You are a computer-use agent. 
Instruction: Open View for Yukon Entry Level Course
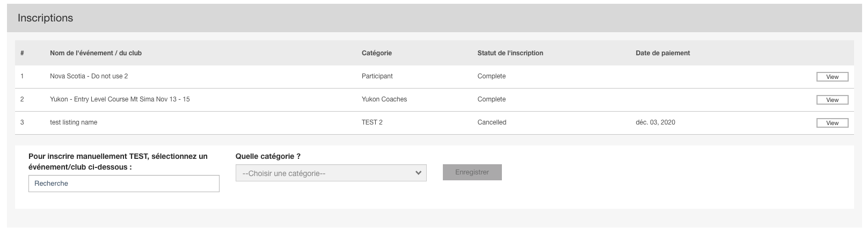832,100
